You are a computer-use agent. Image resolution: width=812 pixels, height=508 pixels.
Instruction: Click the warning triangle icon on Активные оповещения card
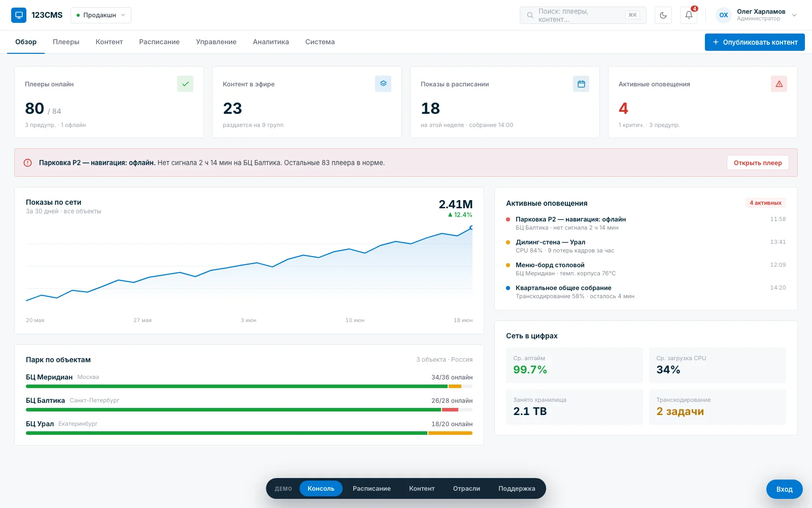tap(779, 84)
